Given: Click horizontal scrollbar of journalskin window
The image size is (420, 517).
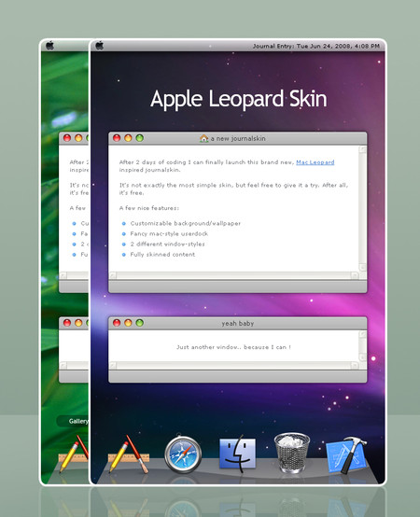Looking at the screenshot, I should click(233, 275).
